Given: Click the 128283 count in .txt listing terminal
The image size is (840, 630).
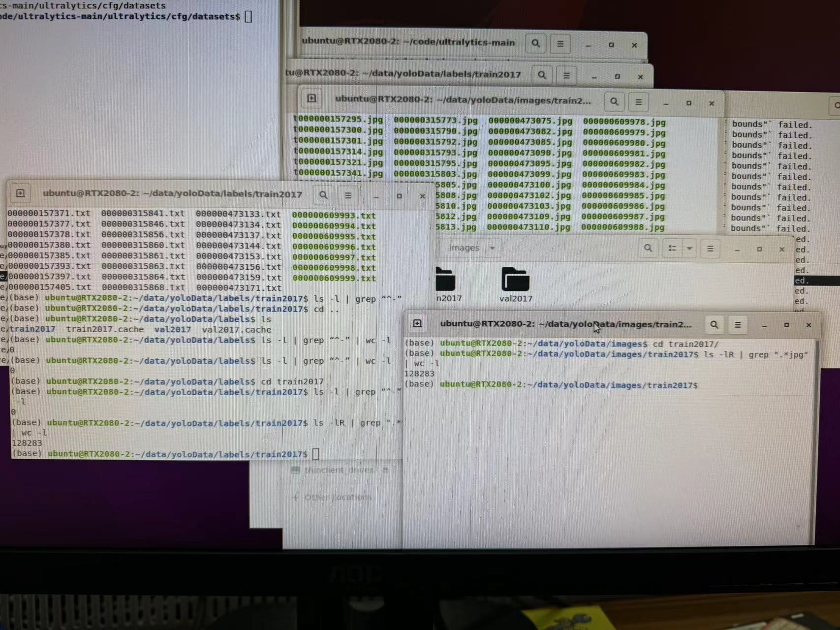Looking at the screenshot, I should pyautogui.click(x=27, y=443).
